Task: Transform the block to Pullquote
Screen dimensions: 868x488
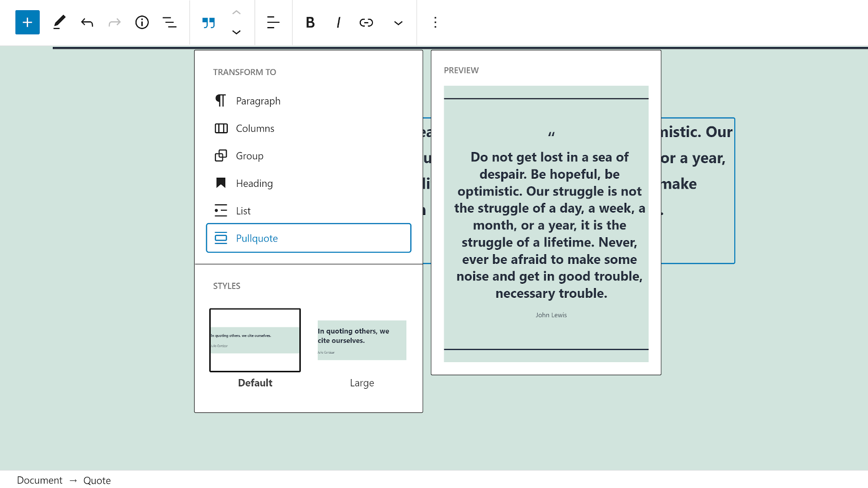Action: [x=309, y=238]
